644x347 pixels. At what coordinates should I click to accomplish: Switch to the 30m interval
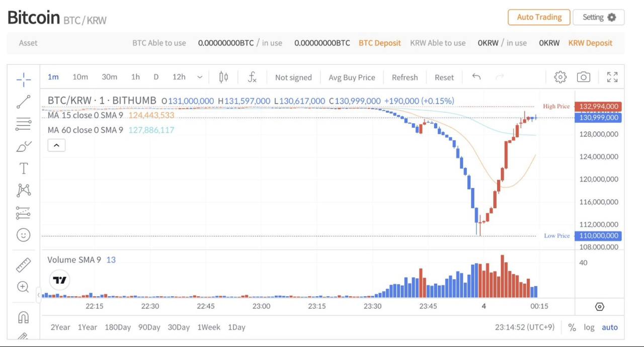pos(109,77)
